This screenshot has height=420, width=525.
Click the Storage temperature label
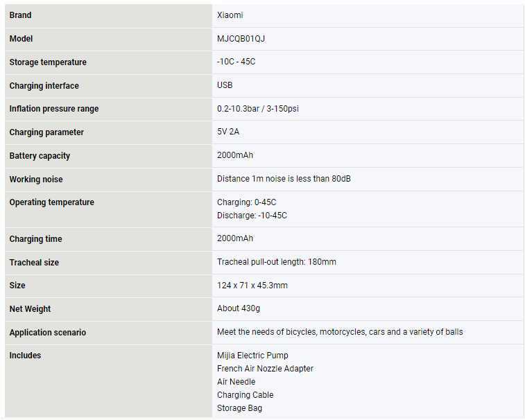(x=48, y=62)
